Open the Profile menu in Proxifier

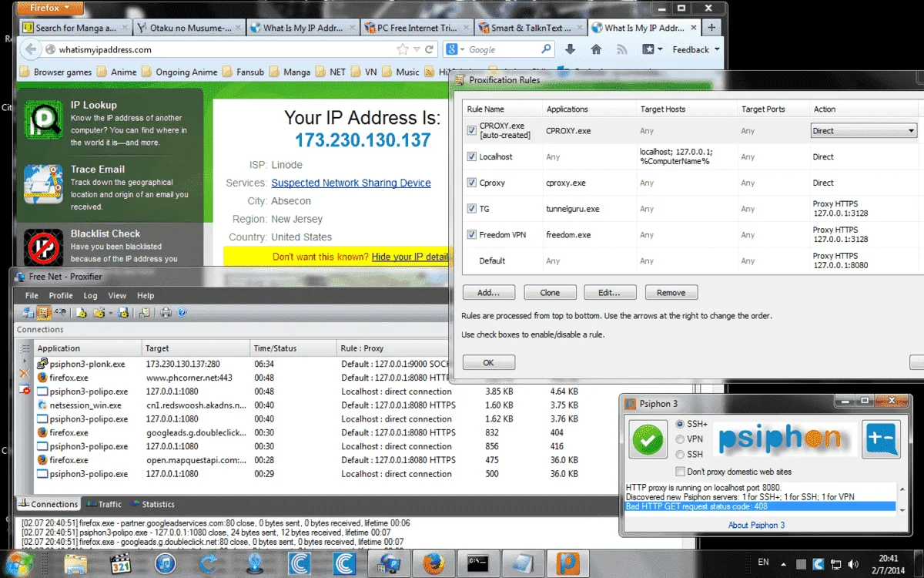click(x=61, y=296)
